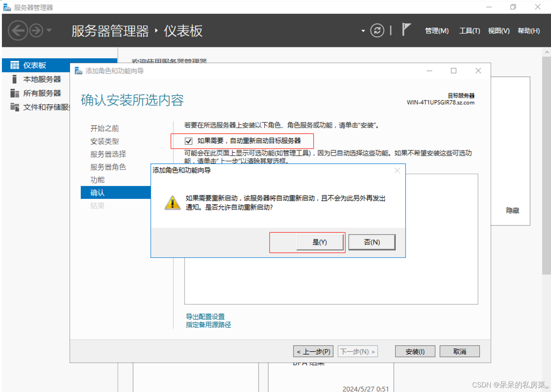
Task: Click the Server Manager title bar icon
Action: coord(7,7)
